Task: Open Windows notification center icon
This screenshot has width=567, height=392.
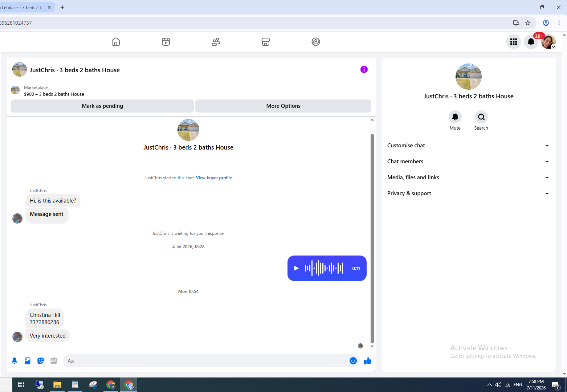Action: coord(556,385)
